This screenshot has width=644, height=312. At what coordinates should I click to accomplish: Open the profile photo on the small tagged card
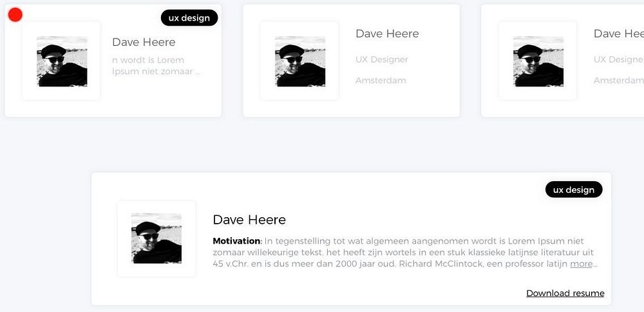(62, 61)
